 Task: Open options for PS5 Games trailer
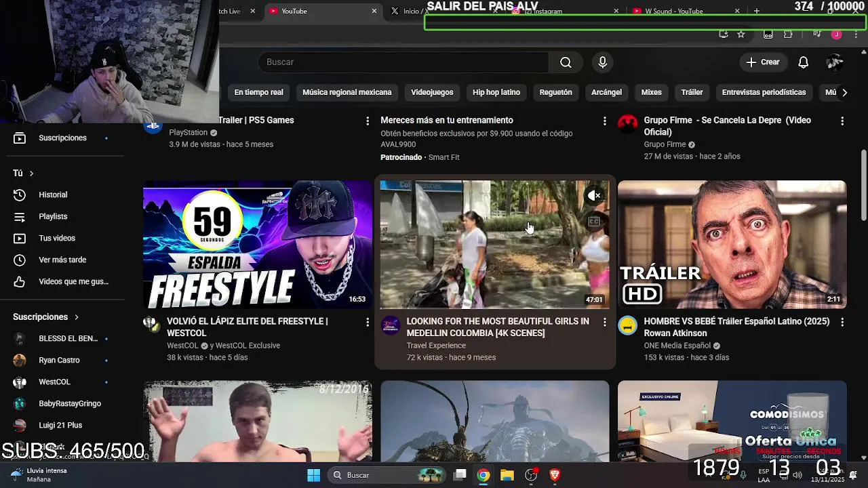coord(368,121)
